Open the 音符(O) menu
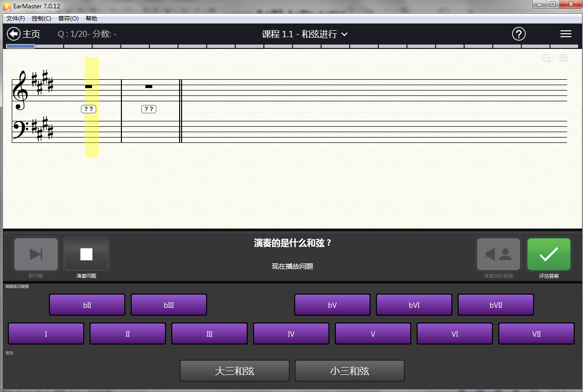The height and width of the screenshot is (392, 583). click(68, 19)
